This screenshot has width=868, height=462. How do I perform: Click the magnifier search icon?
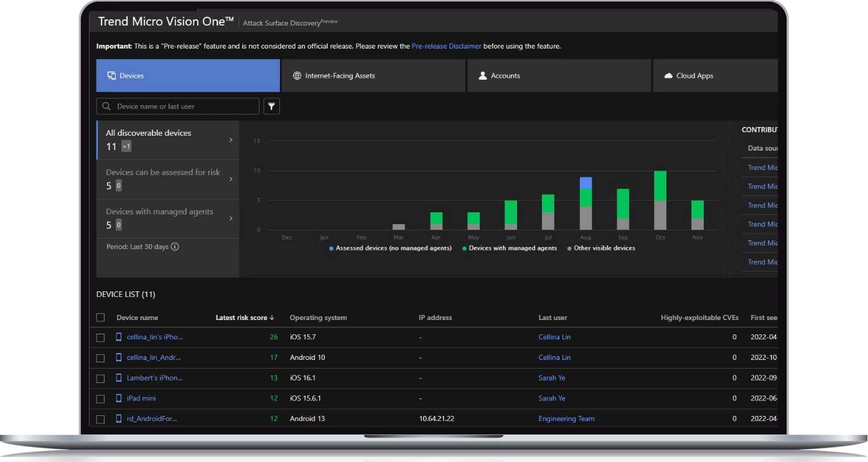[106, 106]
